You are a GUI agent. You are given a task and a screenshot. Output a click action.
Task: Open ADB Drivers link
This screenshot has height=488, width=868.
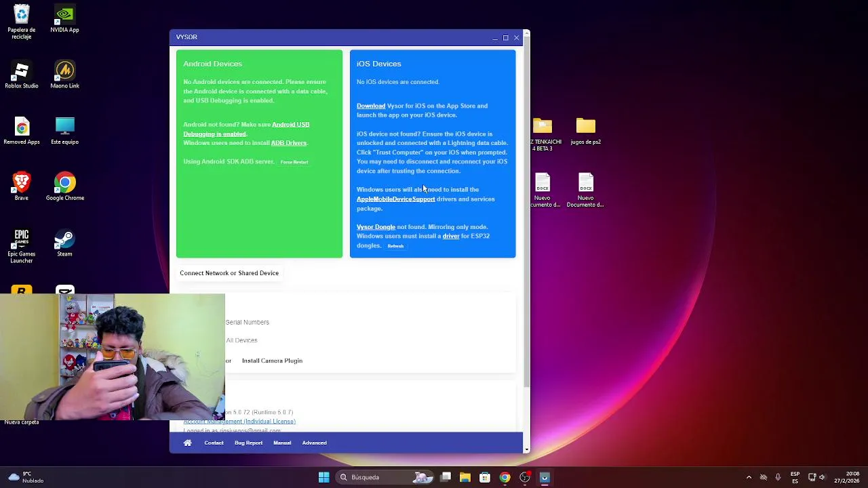tap(289, 143)
